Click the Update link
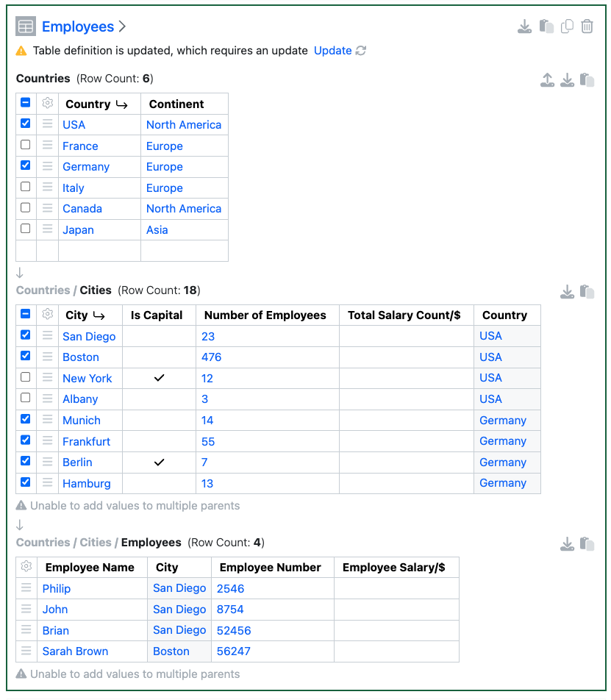 [332, 51]
